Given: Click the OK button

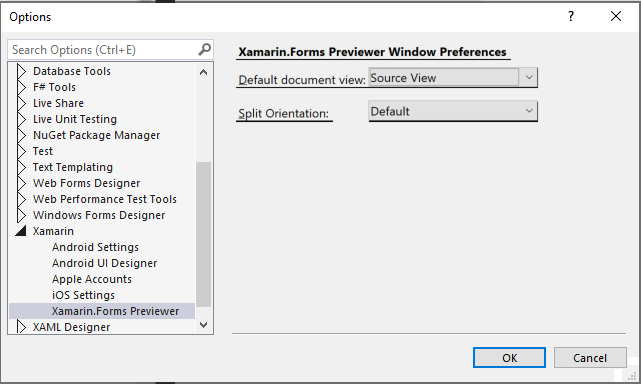Looking at the screenshot, I should click(509, 358).
